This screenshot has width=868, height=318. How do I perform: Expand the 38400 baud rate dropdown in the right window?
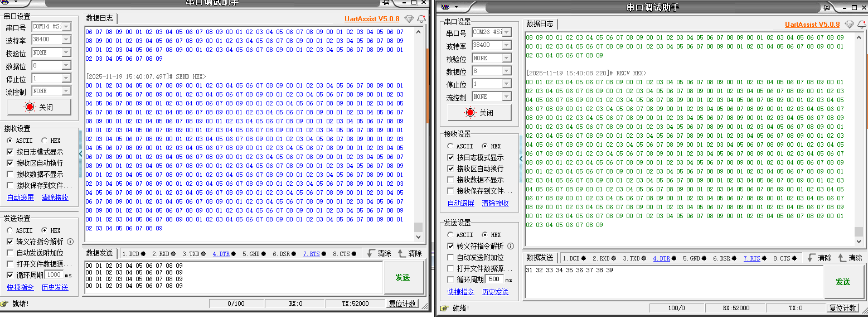point(506,45)
